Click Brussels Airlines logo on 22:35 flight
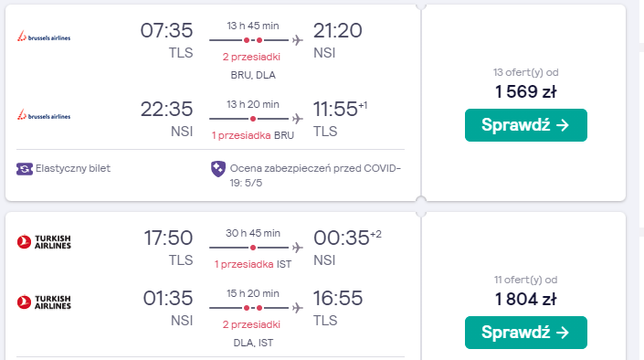The height and width of the screenshot is (360, 644). pyautogui.click(x=44, y=115)
